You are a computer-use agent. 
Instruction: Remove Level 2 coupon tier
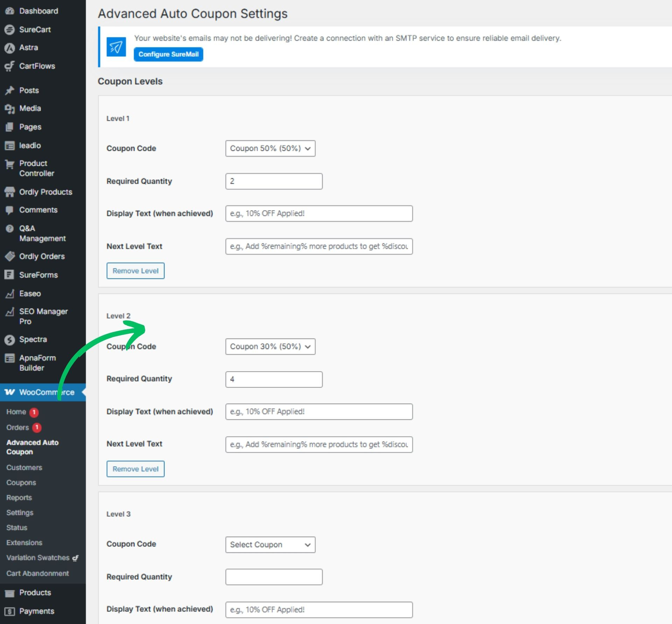pos(135,469)
